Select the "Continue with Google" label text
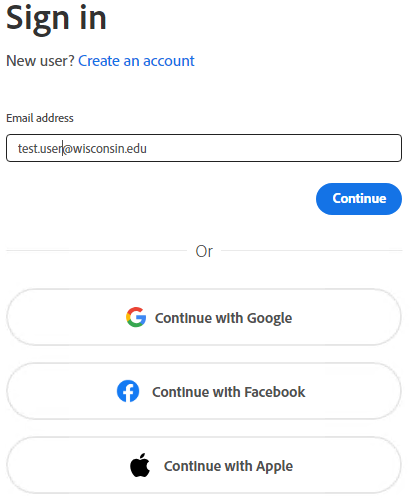 [x=223, y=318]
